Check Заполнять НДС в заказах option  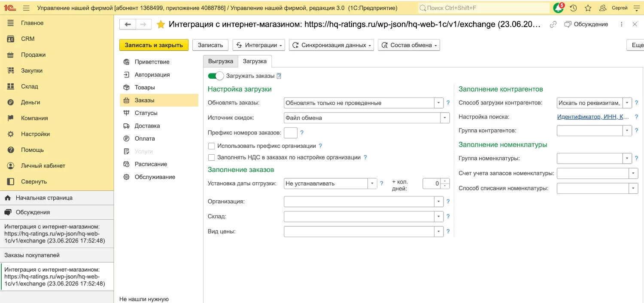[x=211, y=158]
